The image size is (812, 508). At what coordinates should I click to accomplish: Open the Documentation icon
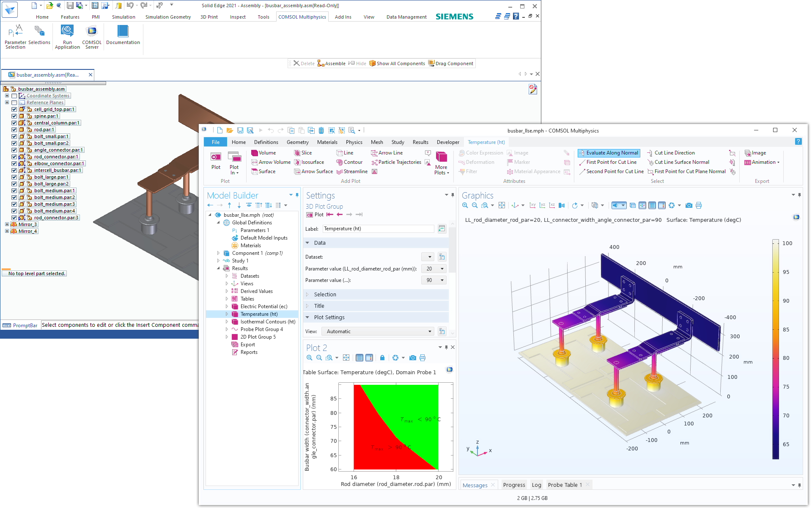click(123, 32)
